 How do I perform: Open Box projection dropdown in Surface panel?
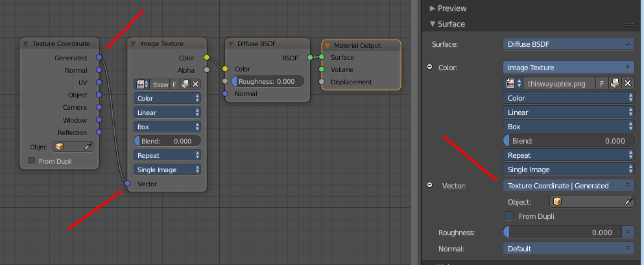pos(569,127)
